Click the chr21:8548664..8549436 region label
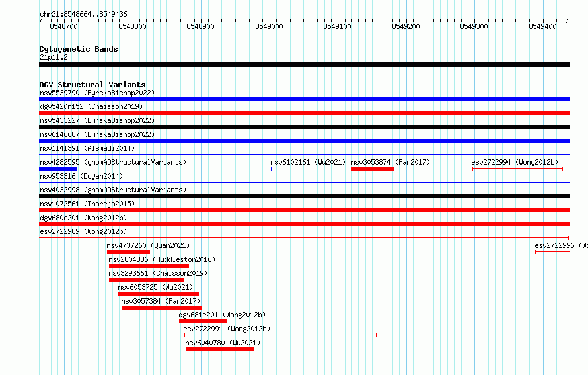Viewport: 588px width, 375px height. [83, 14]
